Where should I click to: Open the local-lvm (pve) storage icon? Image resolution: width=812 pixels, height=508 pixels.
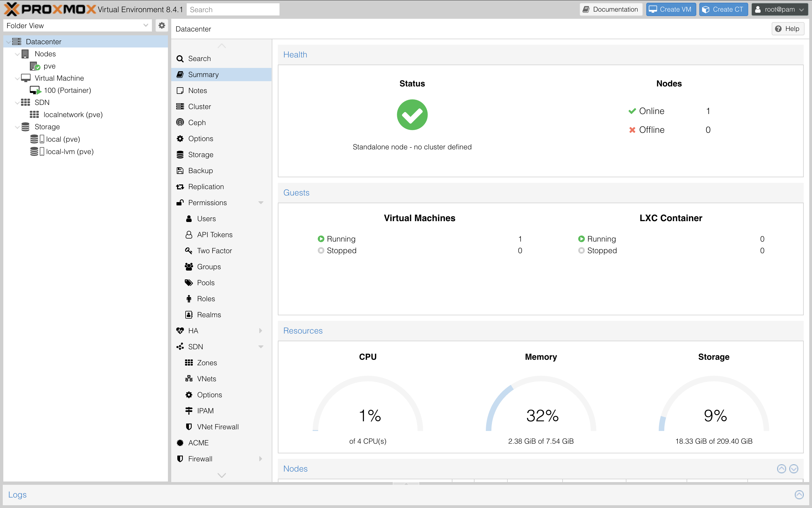(37, 152)
